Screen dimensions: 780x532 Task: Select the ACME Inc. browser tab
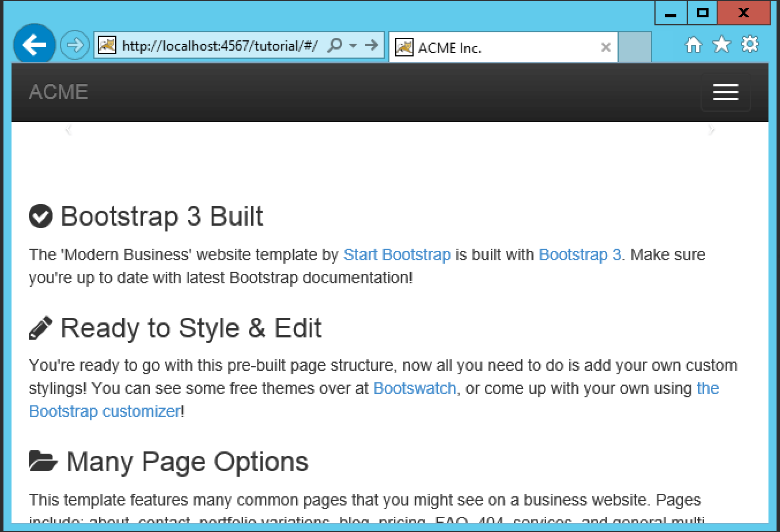(x=503, y=47)
